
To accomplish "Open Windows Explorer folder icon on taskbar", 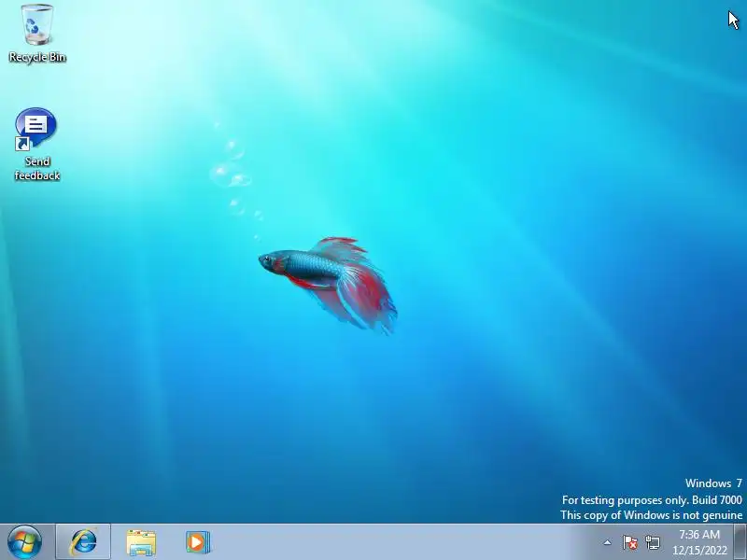I will coord(141,542).
